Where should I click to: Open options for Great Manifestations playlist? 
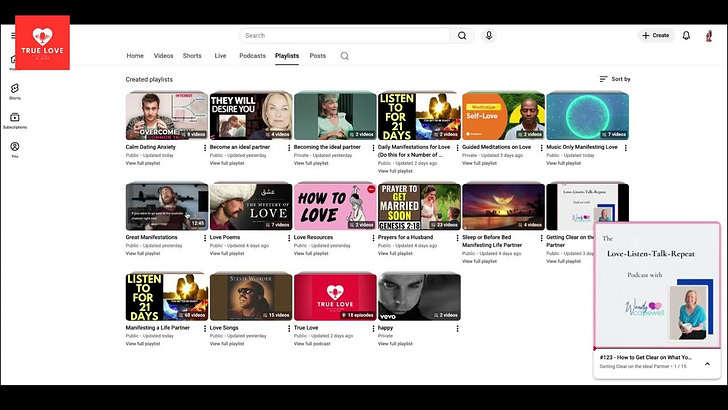tap(205, 238)
